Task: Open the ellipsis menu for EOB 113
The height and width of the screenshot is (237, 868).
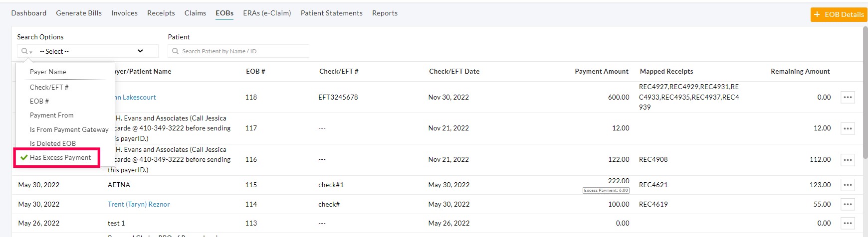Action: coord(847,223)
